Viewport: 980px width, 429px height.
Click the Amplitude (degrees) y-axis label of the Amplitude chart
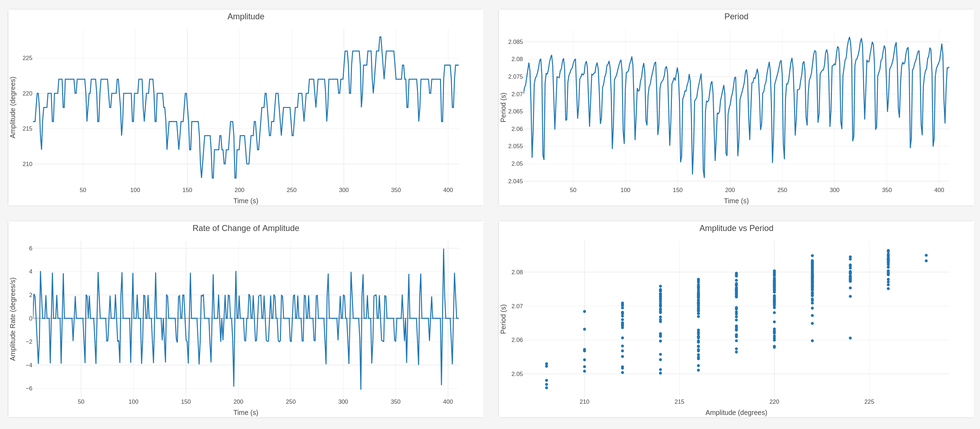[x=13, y=107]
